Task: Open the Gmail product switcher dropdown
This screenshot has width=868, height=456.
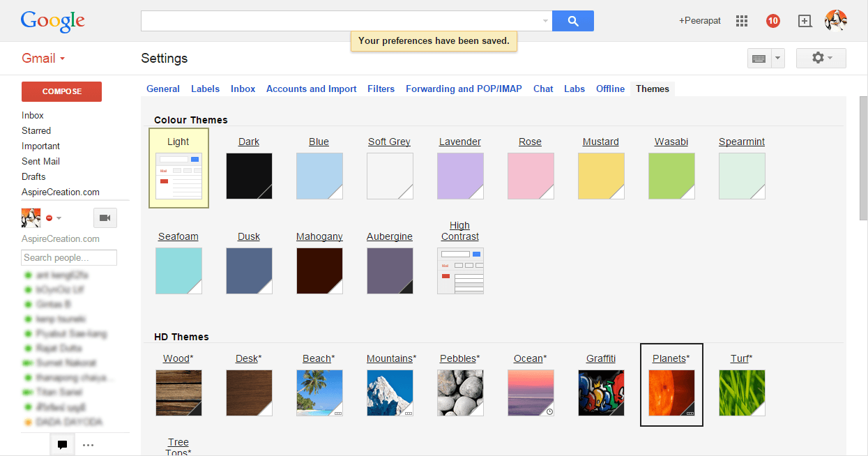Action: pos(43,59)
